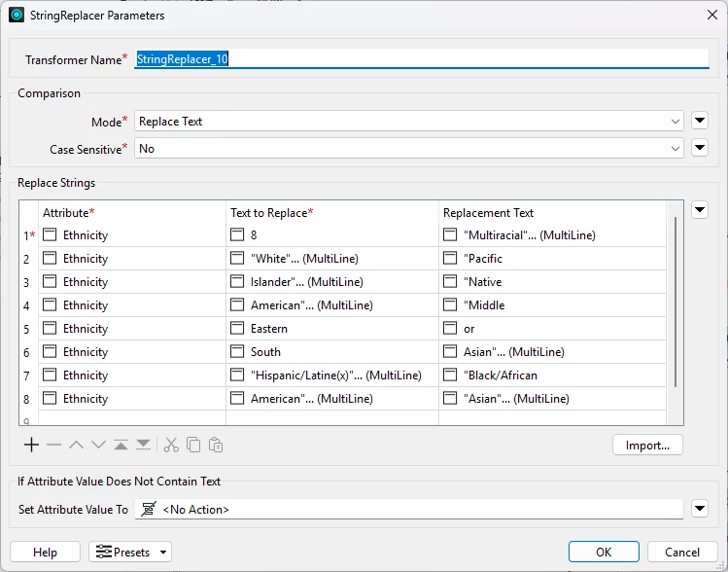
Task: Add a new row with plus icon
Action: coord(31,446)
